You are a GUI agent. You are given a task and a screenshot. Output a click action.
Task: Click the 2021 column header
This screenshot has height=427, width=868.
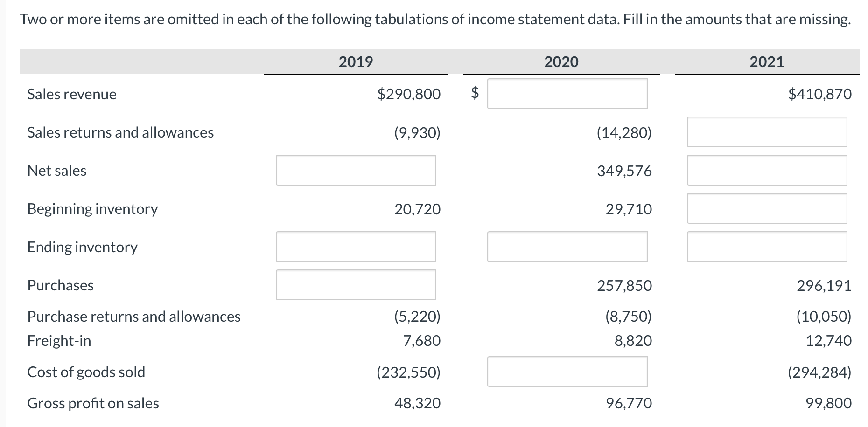(x=767, y=62)
